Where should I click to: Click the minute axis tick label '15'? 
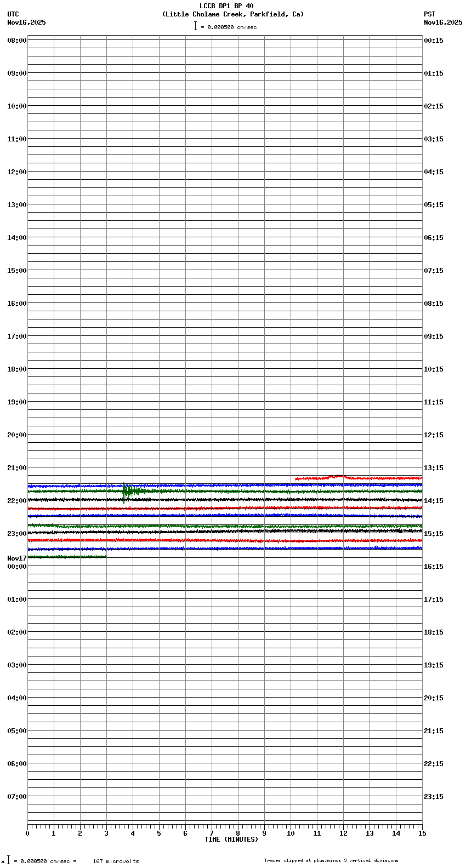[422, 833]
